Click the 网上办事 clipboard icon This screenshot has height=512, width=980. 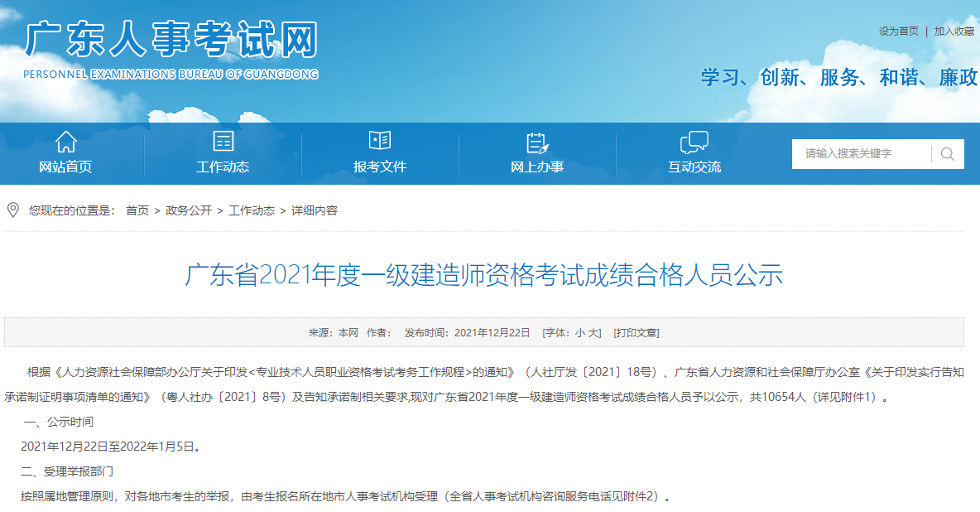click(x=536, y=142)
